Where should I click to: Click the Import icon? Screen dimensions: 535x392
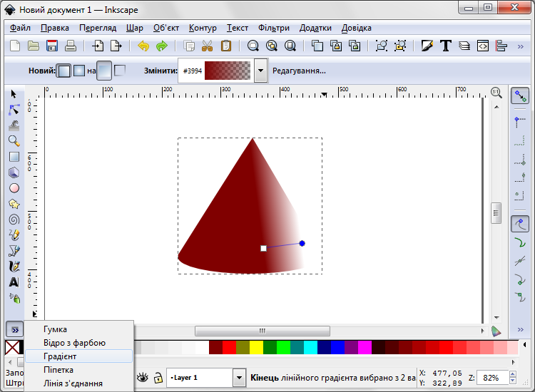[x=98, y=46]
